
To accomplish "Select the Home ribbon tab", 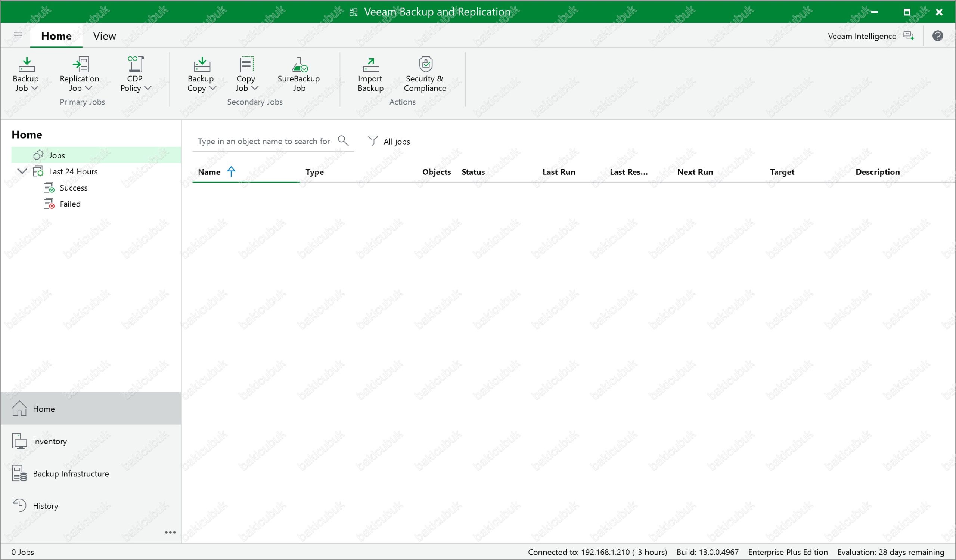I will click(56, 36).
